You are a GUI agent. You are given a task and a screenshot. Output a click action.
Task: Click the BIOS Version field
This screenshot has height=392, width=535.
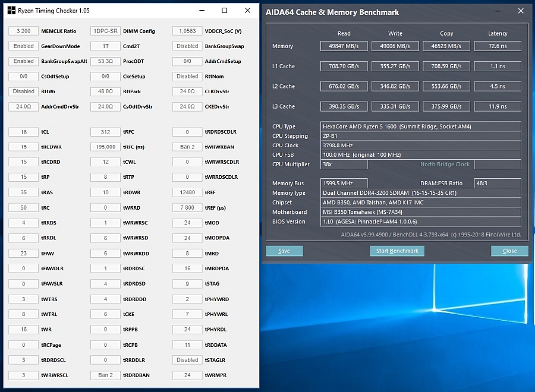tap(421, 222)
